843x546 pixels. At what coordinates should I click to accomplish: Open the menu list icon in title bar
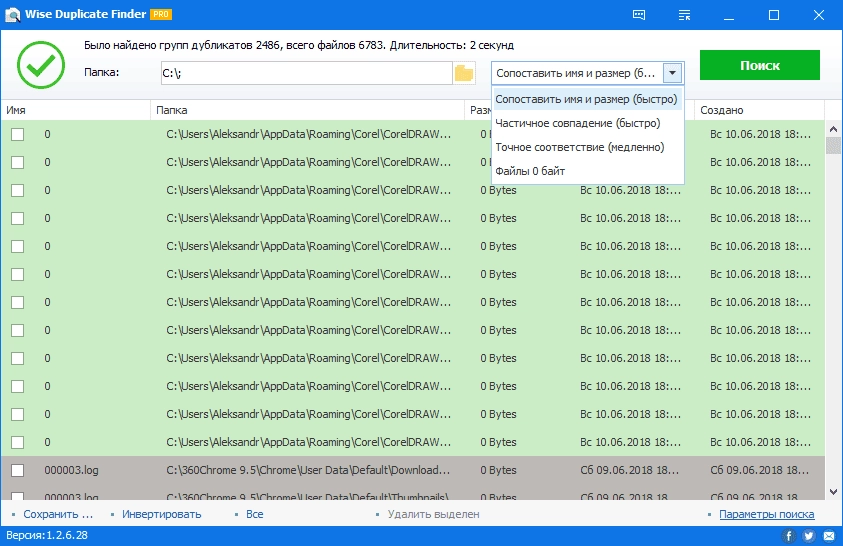pyautogui.click(x=684, y=15)
